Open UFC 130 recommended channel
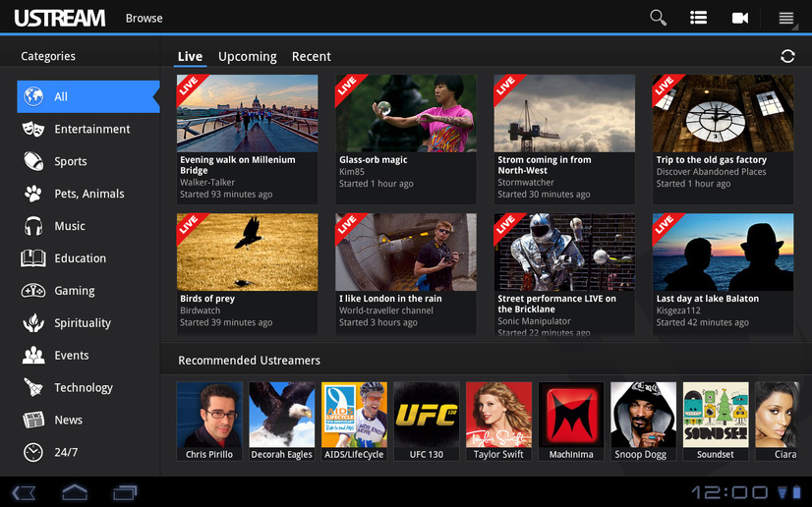The image size is (812, 507). (x=427, y=422)
